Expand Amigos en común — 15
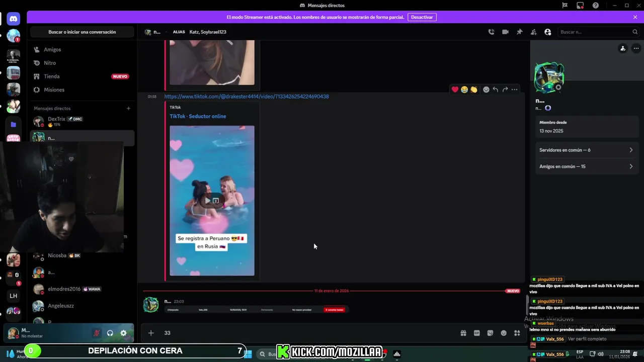Image resolution: width=644 pixels, height=362 pixels. [586, 166]
